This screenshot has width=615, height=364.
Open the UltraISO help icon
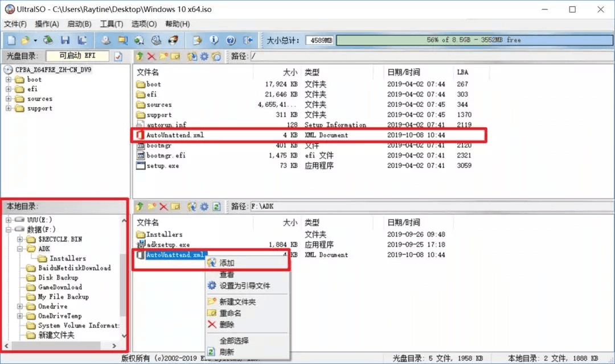(231, 40)
